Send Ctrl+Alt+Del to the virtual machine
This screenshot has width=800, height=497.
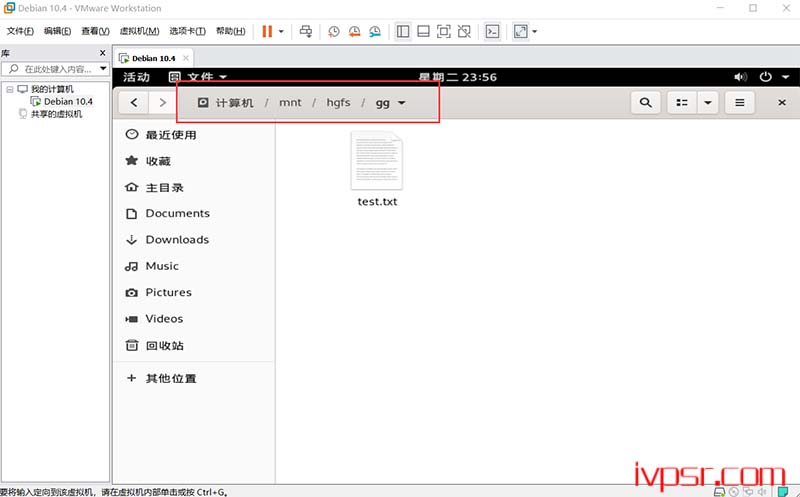pyautogui.click(x=306, y=32)
